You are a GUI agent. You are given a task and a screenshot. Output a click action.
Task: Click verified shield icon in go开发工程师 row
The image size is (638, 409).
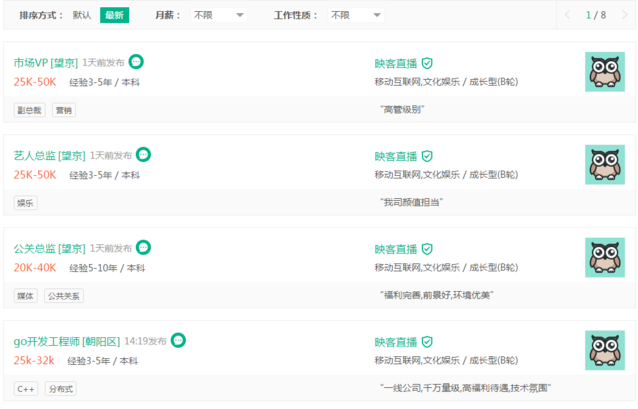(427, 342)
